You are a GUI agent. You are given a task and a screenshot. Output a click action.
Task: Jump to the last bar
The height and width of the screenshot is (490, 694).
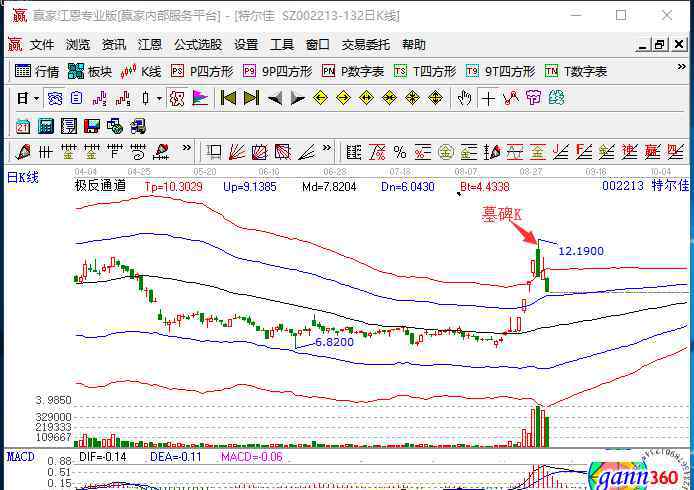(x=251, y=98)
